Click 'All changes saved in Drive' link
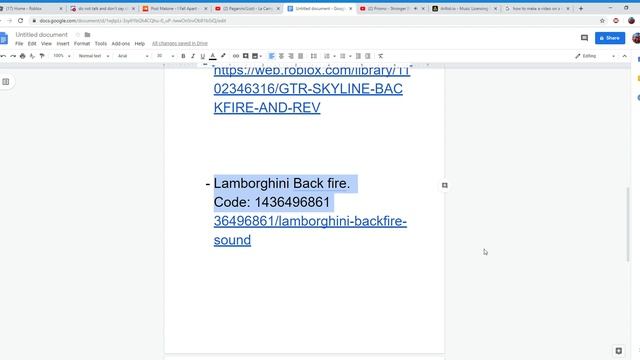The height and width of the screenshot is (360, 640). point(180,44)
